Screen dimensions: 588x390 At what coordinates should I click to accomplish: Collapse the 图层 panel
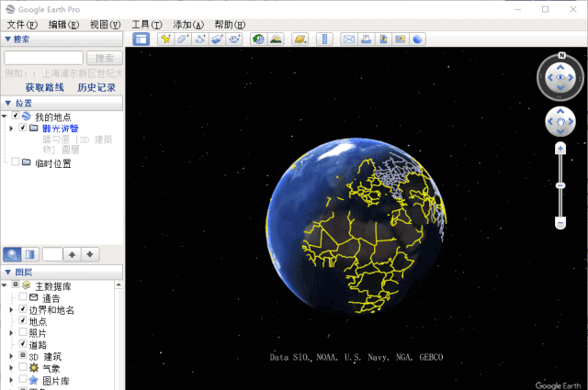point(7,272)
